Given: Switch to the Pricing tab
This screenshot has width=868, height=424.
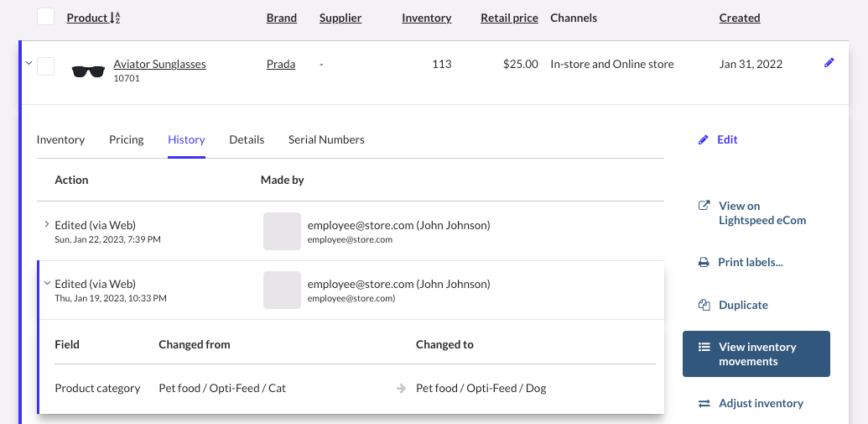Looking at the screenshot, I should 126,139.
